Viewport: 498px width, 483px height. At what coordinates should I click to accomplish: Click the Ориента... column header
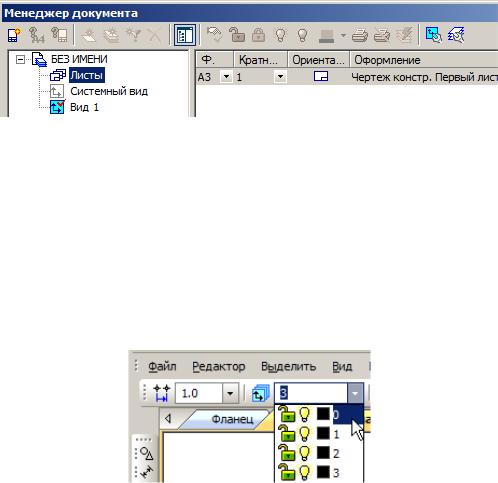[x=318, y=60]
